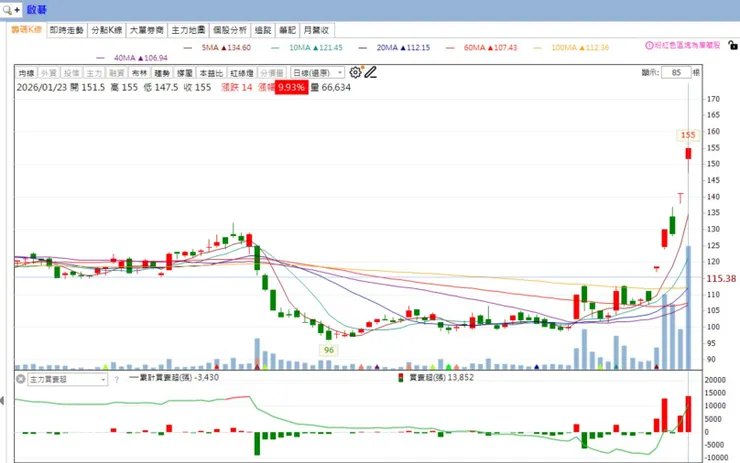Click the 9.93% red change badge
The image size is (740, 463).
[291, 87]
